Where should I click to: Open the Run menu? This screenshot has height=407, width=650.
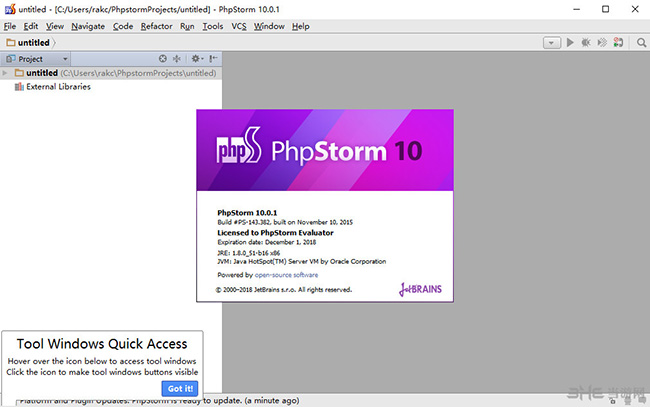(187, 27)
